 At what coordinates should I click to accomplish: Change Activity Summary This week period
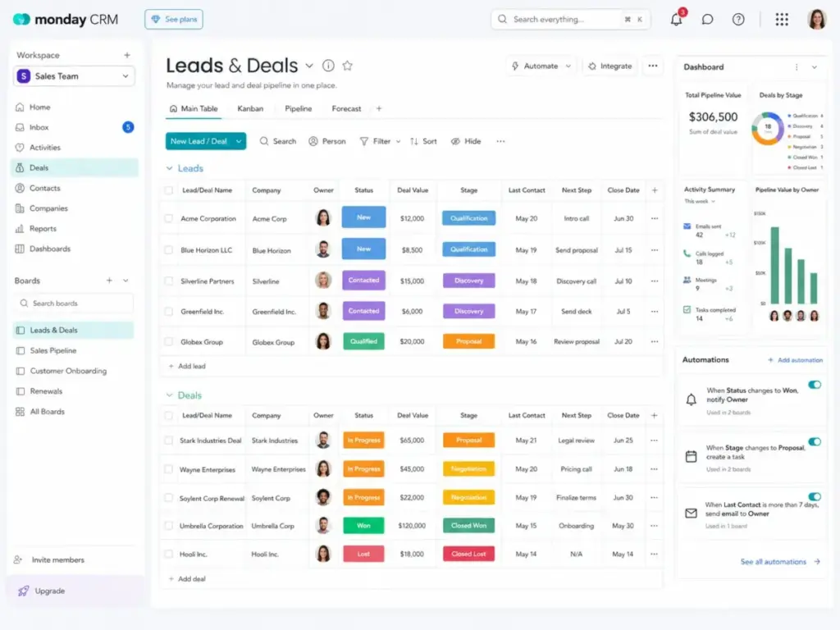tap(700, 202)
